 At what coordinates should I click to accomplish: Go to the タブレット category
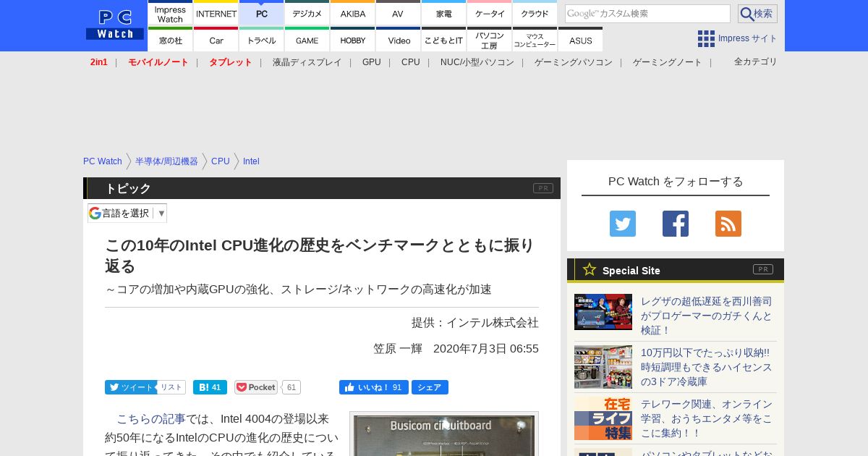(x=231, y=62)
